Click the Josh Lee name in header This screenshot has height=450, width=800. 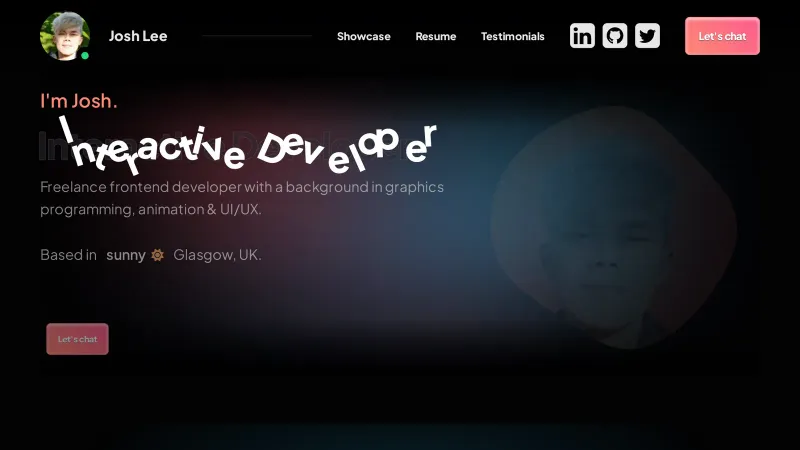click(138, 36)
